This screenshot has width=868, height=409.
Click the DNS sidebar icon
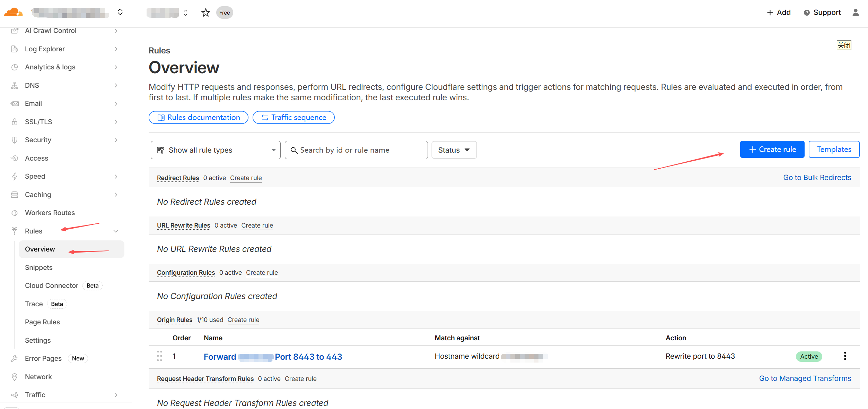click(15, 85)
